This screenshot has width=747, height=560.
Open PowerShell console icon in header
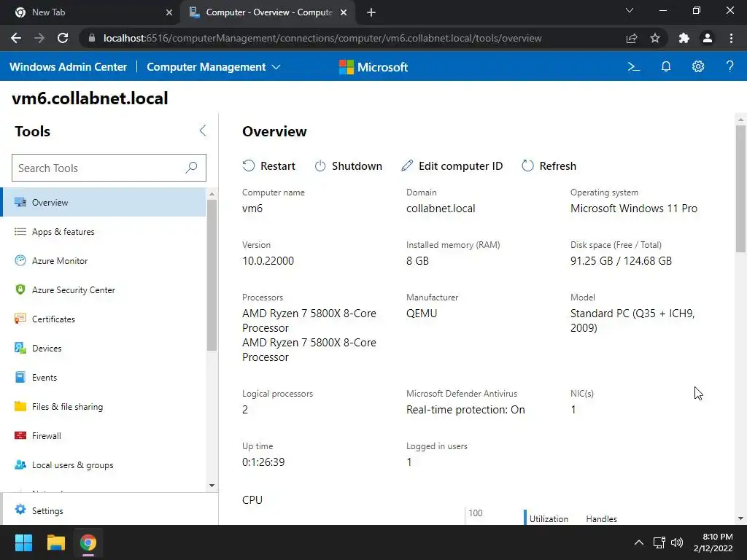click(x=634, y=66)
